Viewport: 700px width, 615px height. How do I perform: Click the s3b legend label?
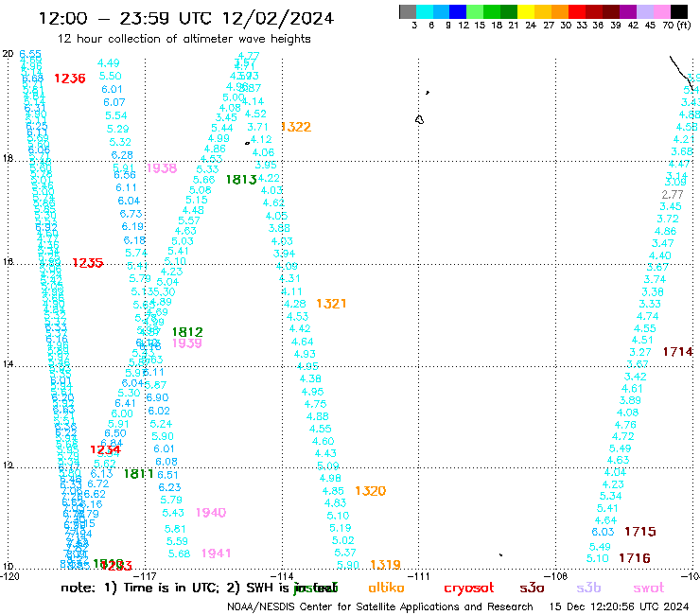click(x=588, y=588)
